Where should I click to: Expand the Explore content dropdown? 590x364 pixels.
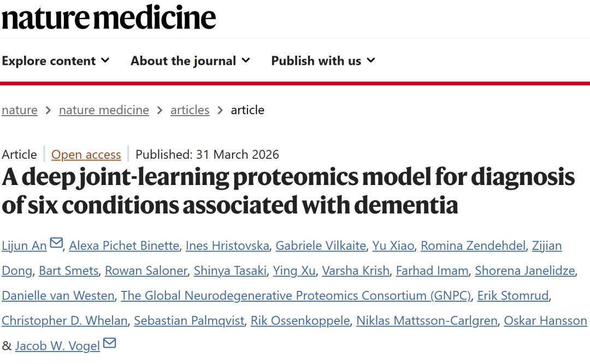pos(55,61)
